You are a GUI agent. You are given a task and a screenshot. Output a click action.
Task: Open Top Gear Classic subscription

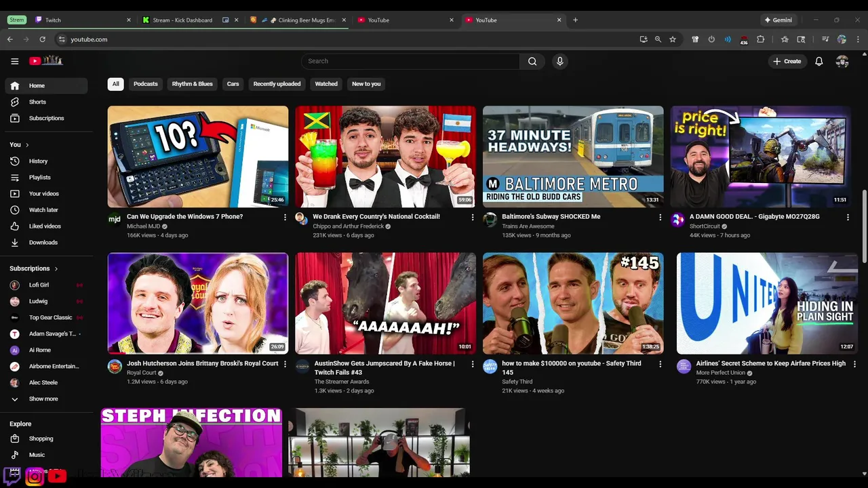pos(46,317)
